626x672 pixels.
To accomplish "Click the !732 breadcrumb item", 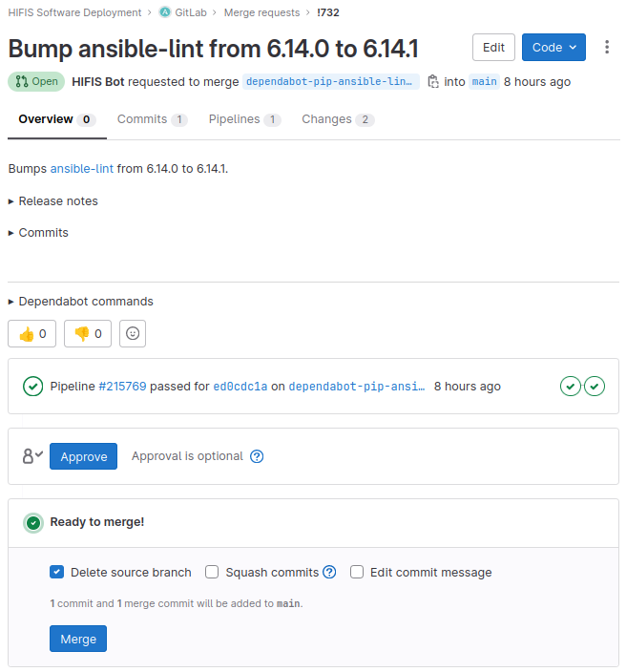I will (327, 12).
